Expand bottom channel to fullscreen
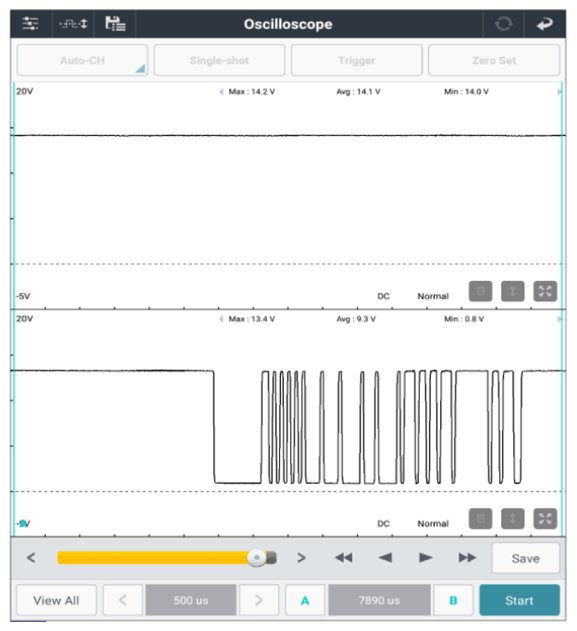577x631 pixels. point(545,518)
